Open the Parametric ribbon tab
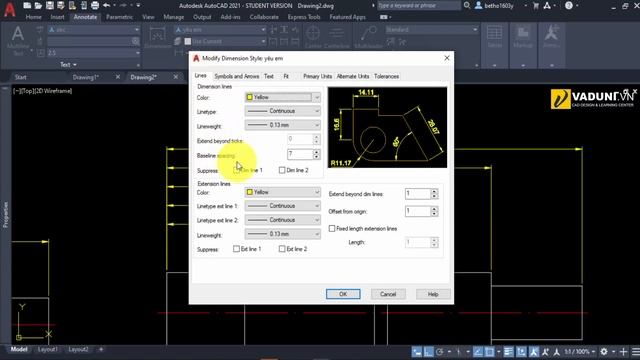Image resolution: width=640 pixels, height=360 pixels. tap(119, 17)
